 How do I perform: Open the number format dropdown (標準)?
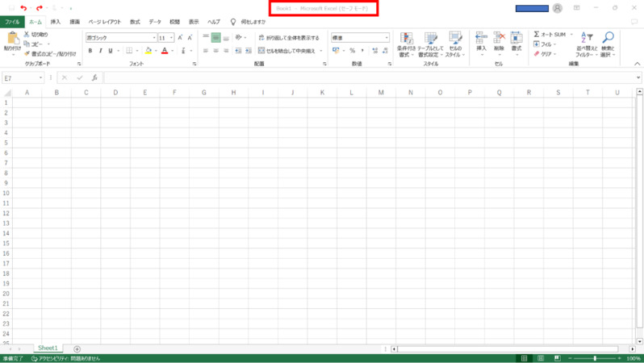point(387,38)
